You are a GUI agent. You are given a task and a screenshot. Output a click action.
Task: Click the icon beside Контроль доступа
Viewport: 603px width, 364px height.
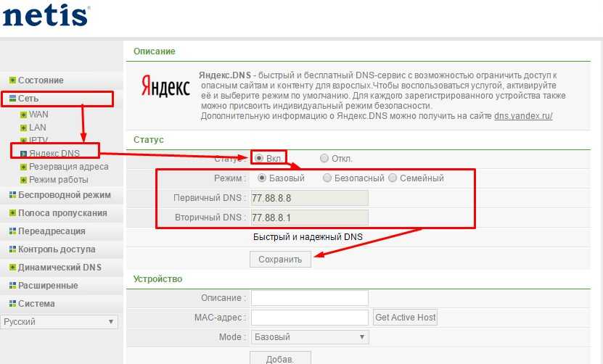12,249
